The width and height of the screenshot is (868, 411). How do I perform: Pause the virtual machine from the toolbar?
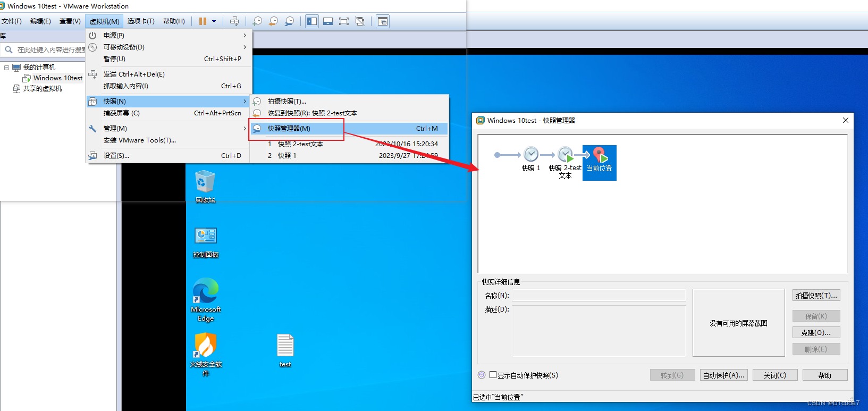point(203,21)
